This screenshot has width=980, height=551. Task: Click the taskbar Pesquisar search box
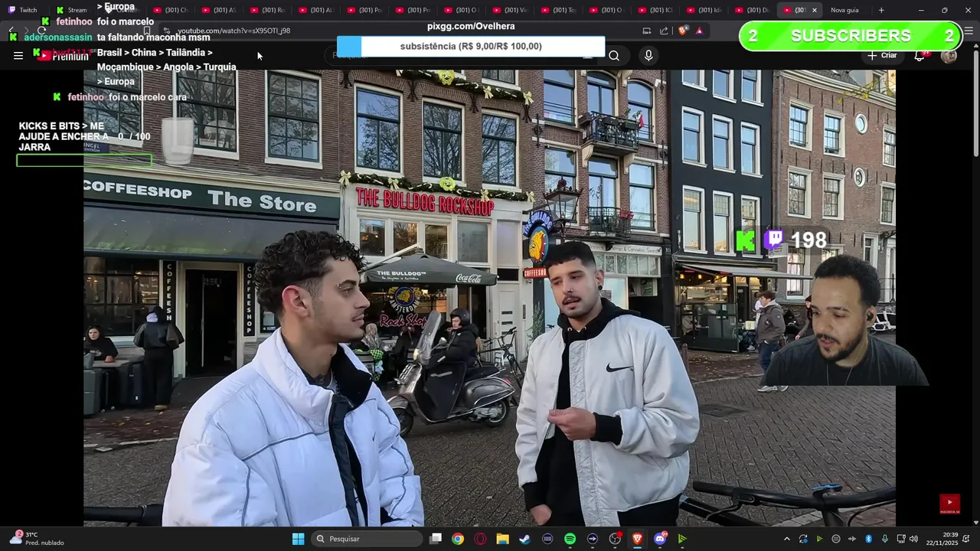pyautogui.click(x=367, y=539)
